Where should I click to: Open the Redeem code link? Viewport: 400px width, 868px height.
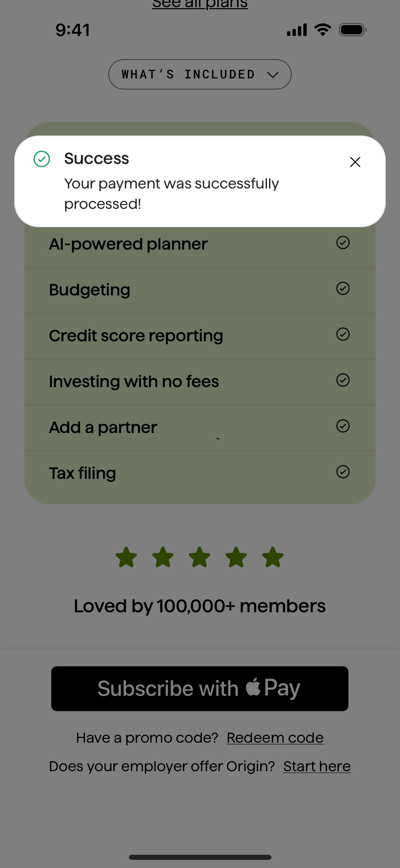(275, 738)
